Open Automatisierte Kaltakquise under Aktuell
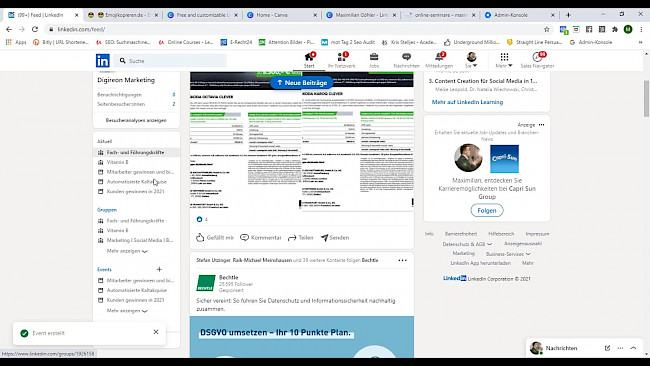Viewport: 650px width, 366px height. 137,182
